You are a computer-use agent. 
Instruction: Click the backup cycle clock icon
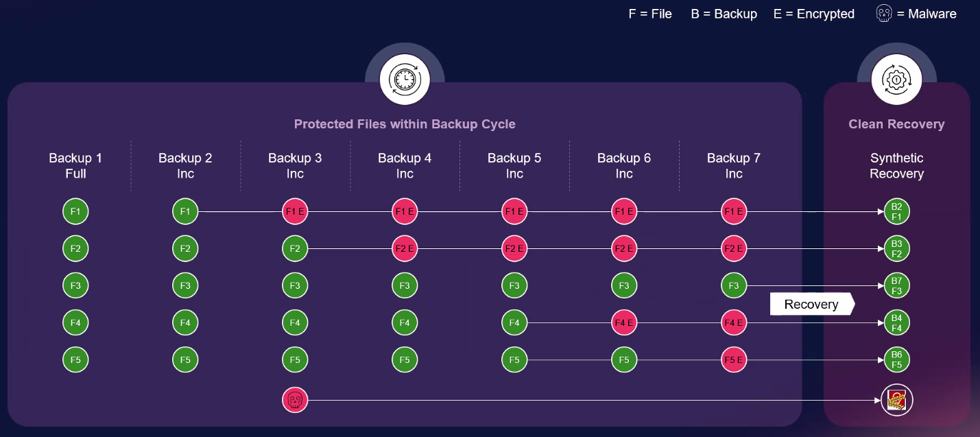tap(405, 80)
